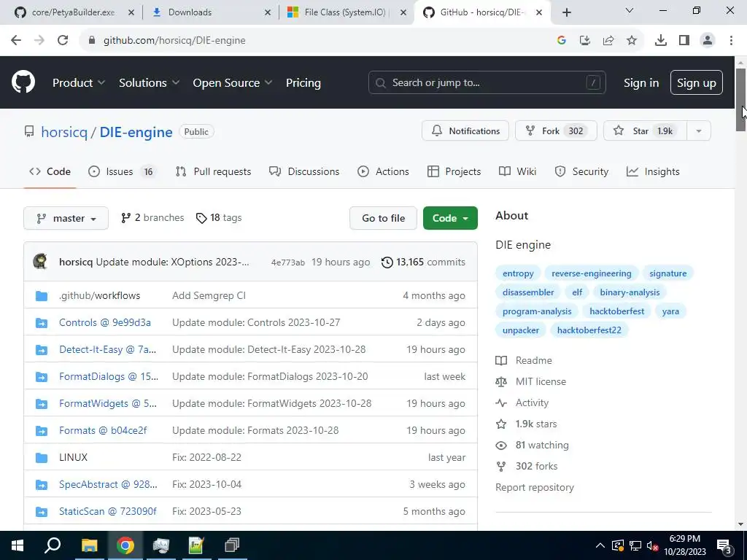This screenshot has height=560, width=747.
Task: Open Detect-It-Easy submodule link
Action: pyautogui.click(x=108, y=349)
